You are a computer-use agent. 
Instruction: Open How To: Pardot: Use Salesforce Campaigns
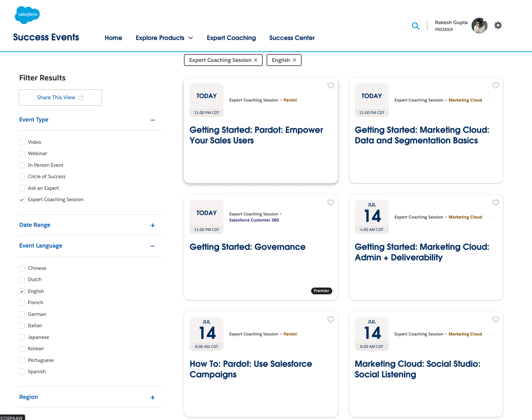tap(251, 369)
